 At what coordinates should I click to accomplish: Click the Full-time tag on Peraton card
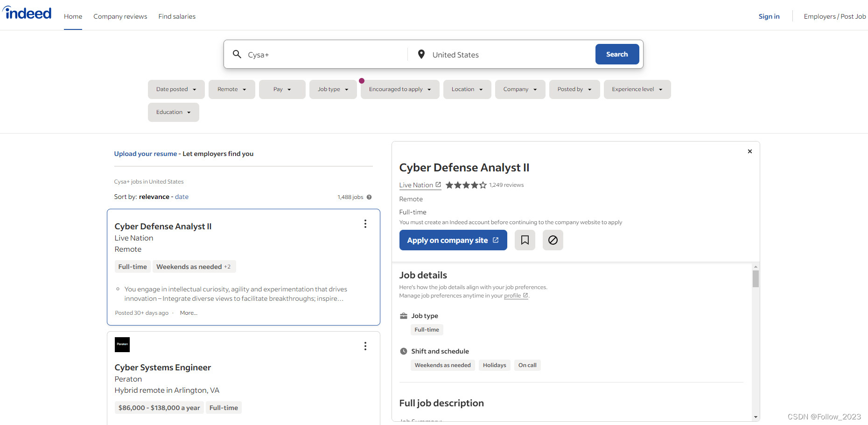coord(224,408)
